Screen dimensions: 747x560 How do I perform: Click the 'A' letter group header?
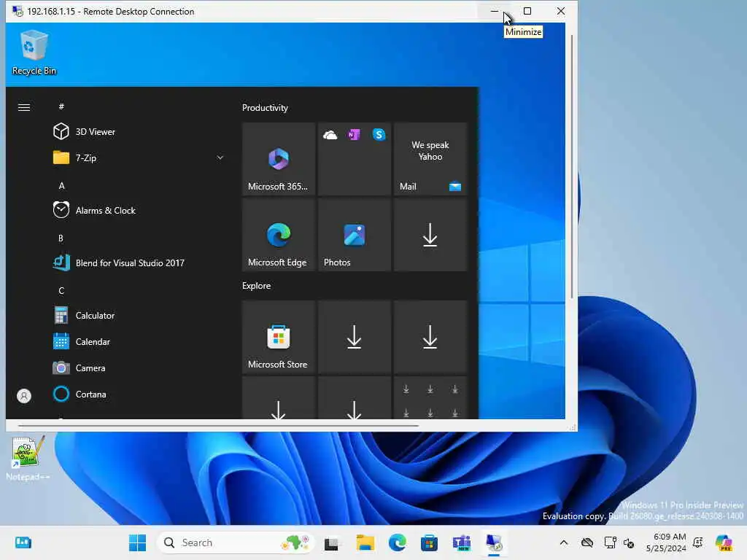coord(61,186)
